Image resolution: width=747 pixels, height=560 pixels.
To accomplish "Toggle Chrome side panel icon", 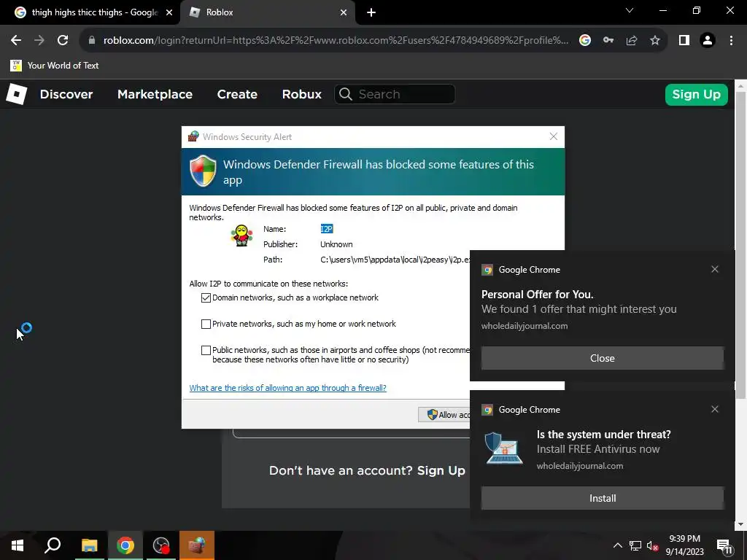I will pos(684,41).
